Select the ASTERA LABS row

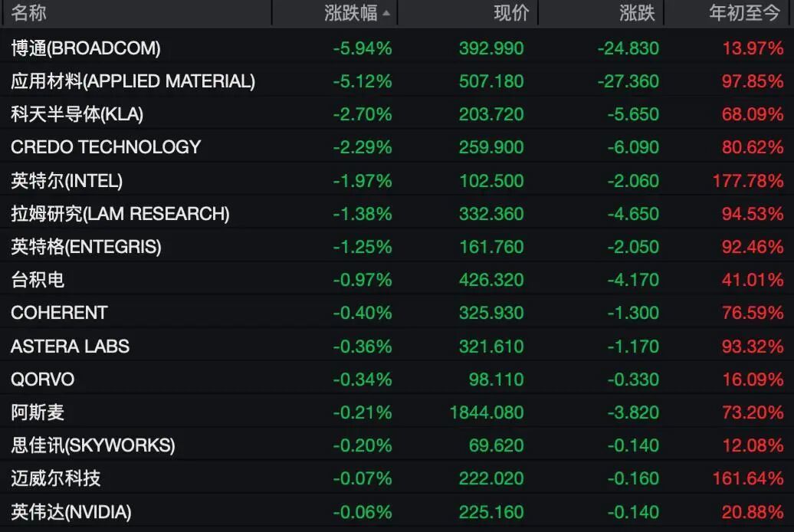(x=397, y=346)
